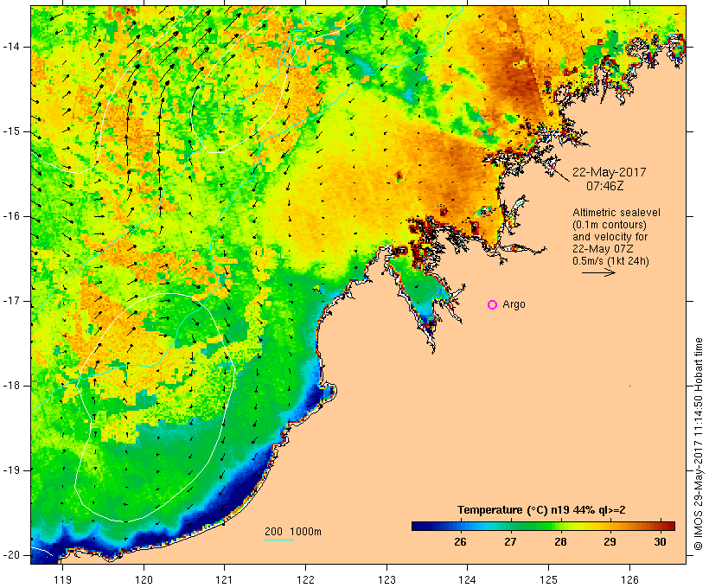
Task: Click the Argo label text
Action: coord(514,305)
